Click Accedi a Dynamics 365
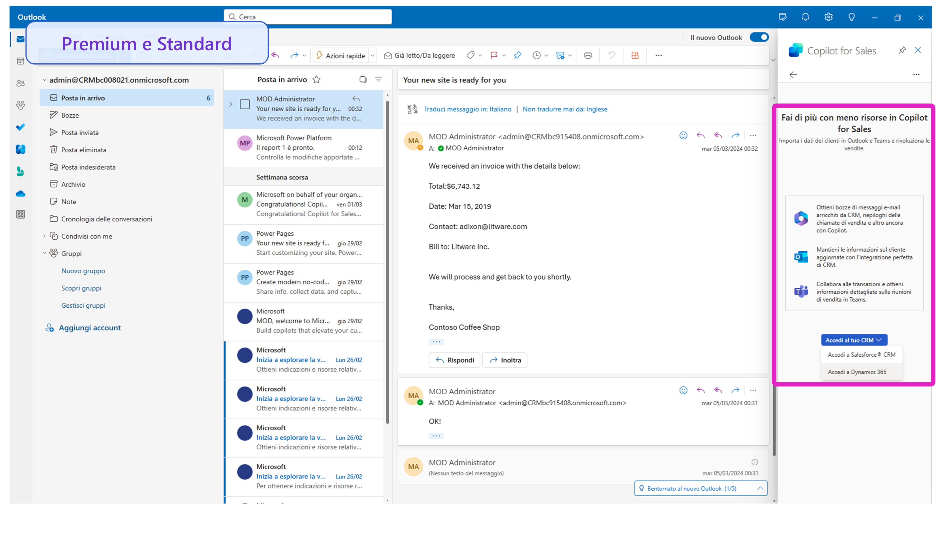The width and height of the screenshot is (941, 560). [x=857, y=372]
